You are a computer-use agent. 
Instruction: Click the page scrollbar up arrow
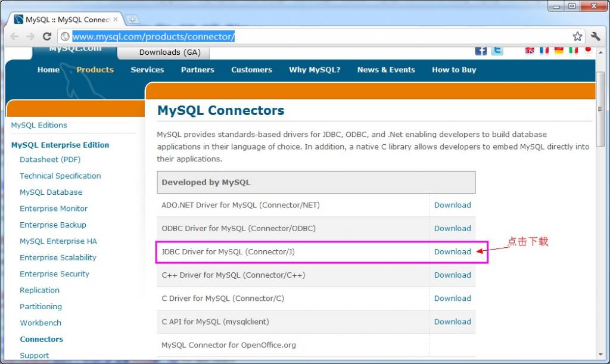[x=600, y=52]
